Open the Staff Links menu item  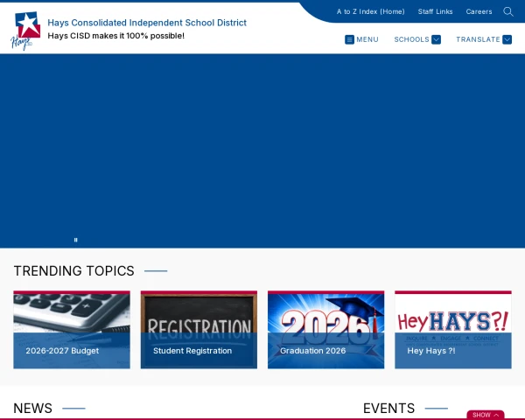coord(435,11)
